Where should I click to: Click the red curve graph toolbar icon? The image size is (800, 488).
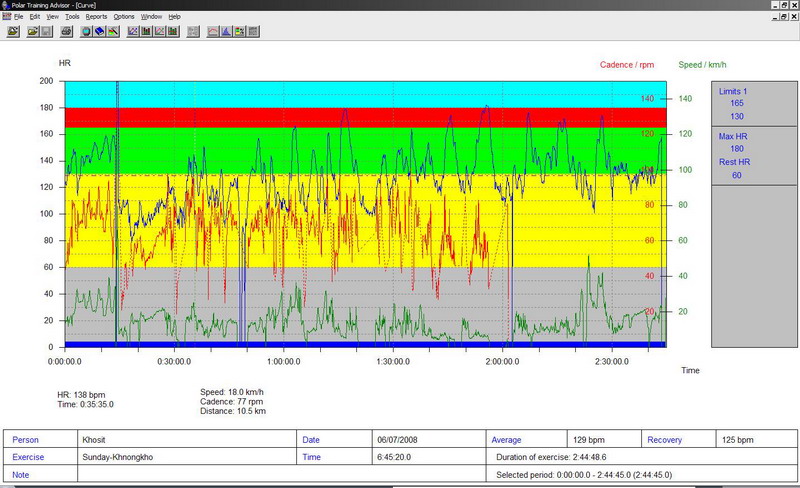tap(212, 31)
